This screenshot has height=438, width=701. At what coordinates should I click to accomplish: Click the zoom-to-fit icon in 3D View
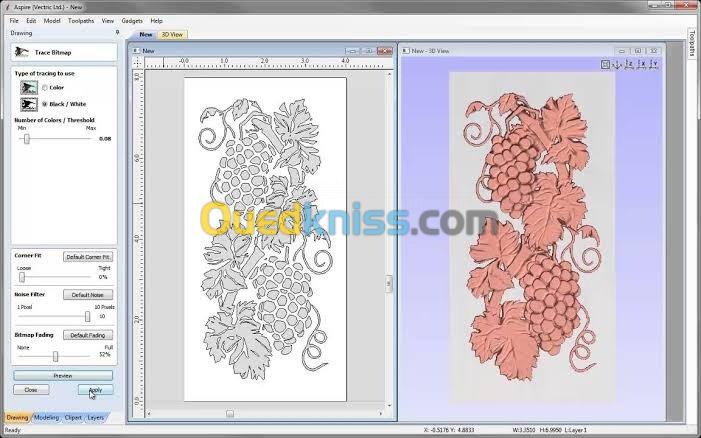[x=605, y=64]
